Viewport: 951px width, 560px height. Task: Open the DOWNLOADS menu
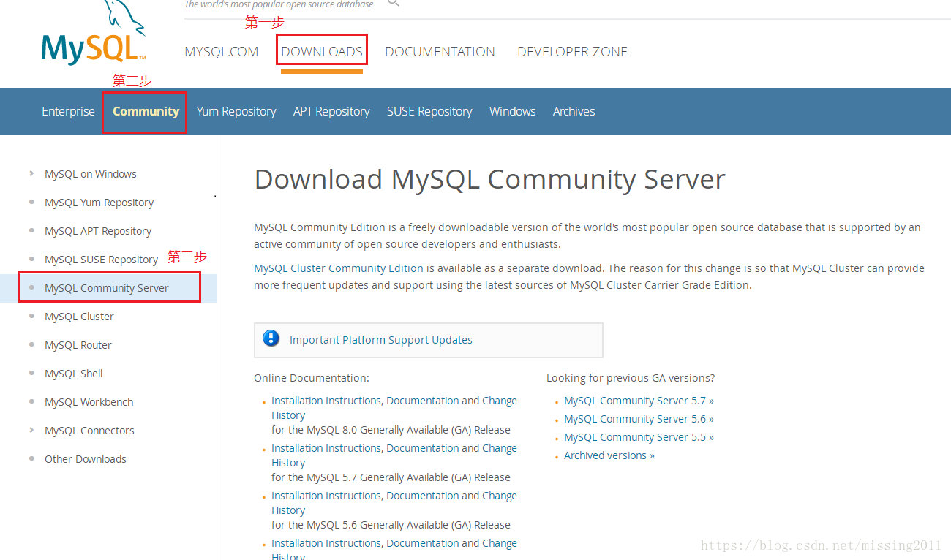pos(322,51)
